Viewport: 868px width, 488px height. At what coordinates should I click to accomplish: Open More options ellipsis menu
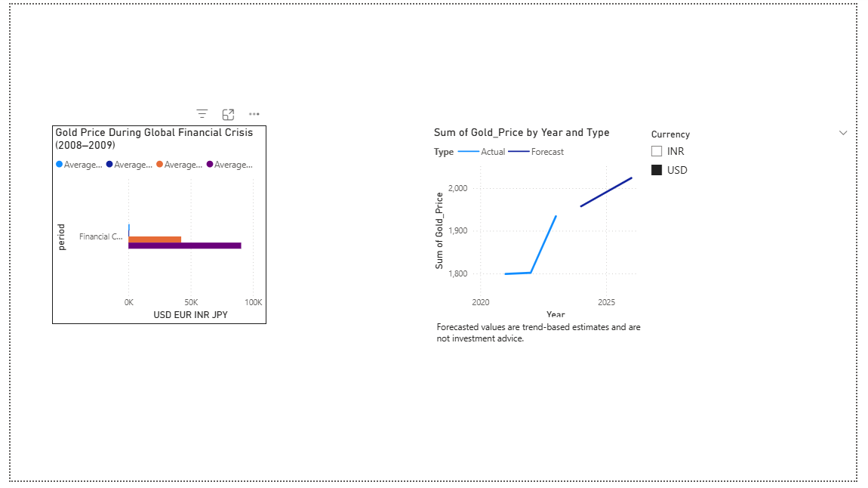pyautogui.click(x=254, y=114)
